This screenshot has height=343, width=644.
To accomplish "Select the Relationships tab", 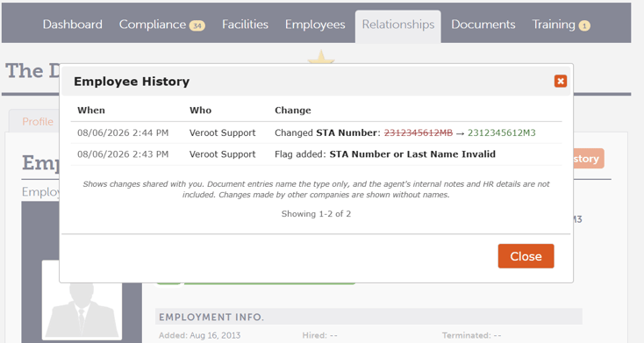I will coord(398,25).
